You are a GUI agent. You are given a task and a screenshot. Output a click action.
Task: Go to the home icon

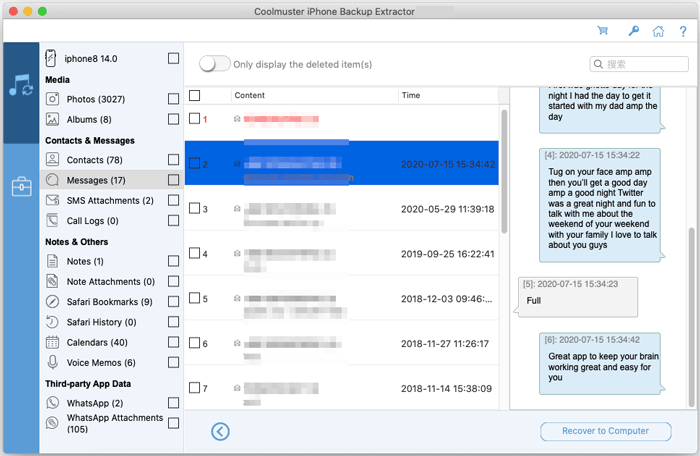pos(658,31)
